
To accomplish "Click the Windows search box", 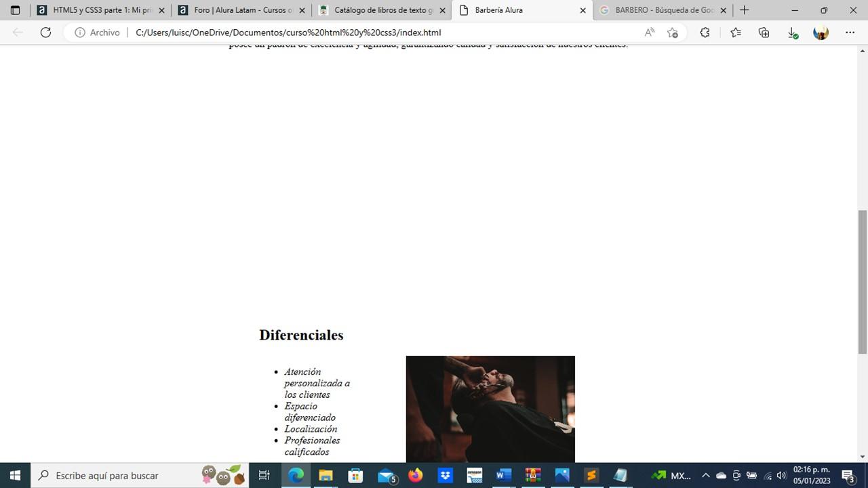I will pyautogui.click(x=140, y=475).
